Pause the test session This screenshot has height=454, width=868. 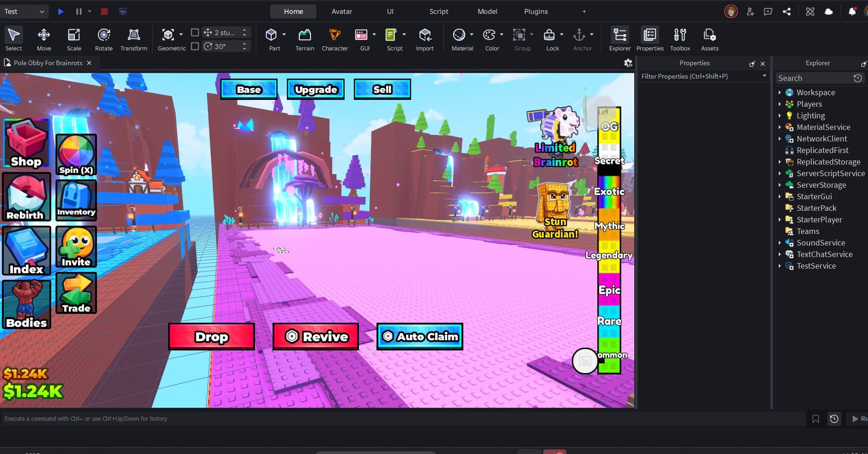[x=79, y=12]
